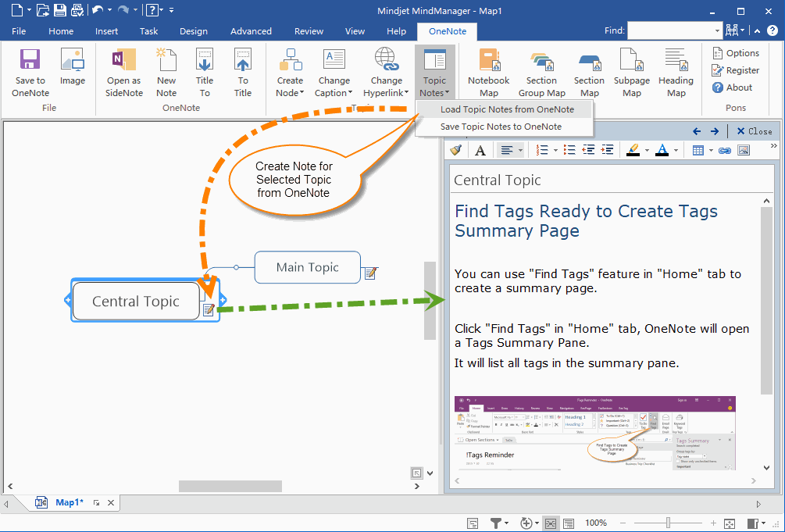Image resolution: width=785 pixels, height=532 pixels.
Task: Close the topic notes pane
Action: [x=755, y=131]
